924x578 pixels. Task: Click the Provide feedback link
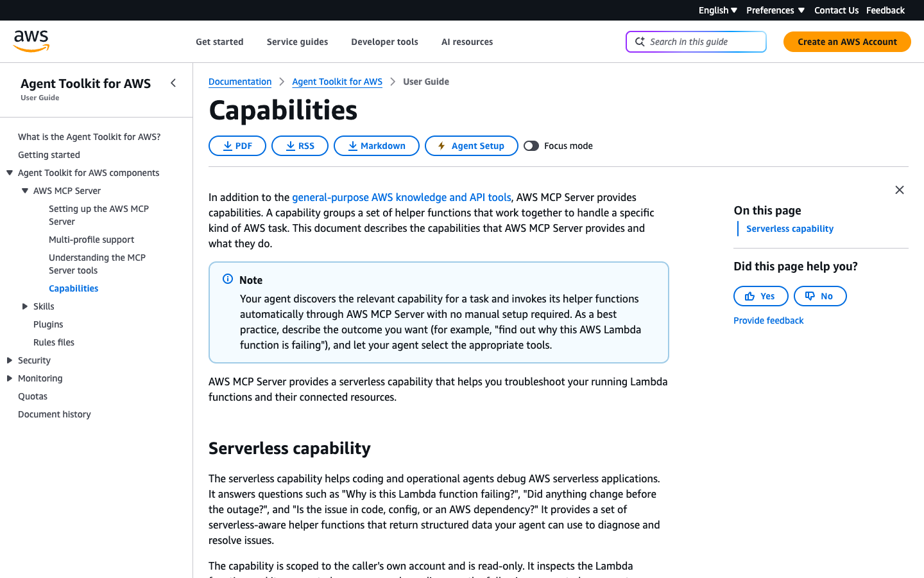[768, 320]
